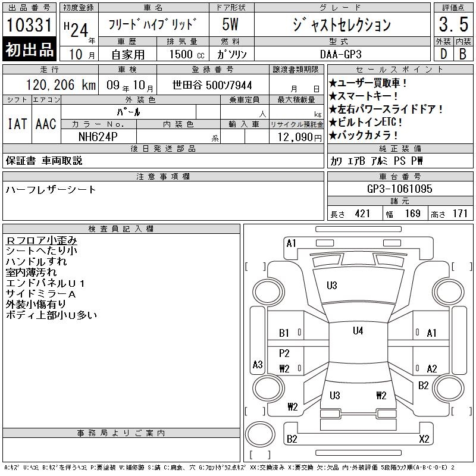Click the 検査員記入欄 section header

click(121, 228)
